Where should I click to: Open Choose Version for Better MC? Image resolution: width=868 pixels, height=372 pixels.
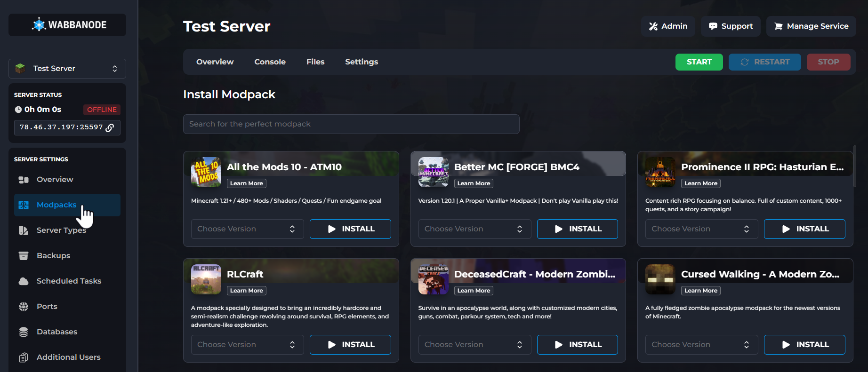coord(474,229)
